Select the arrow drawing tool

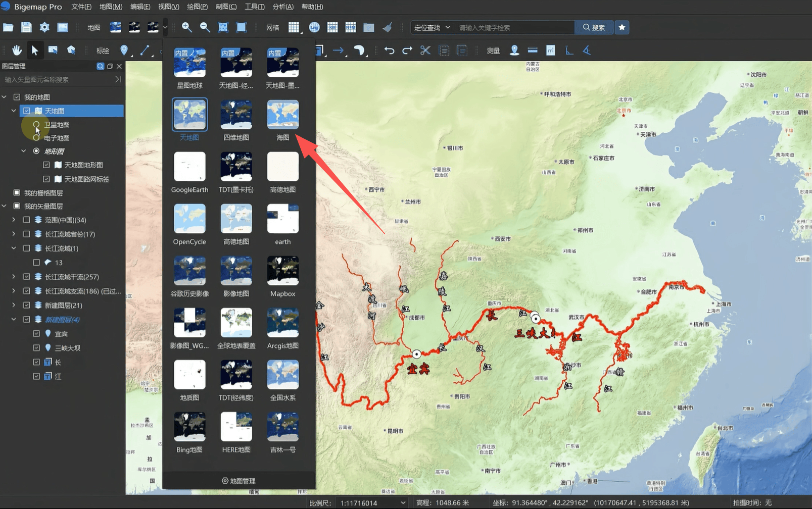(x=339, y=50)
